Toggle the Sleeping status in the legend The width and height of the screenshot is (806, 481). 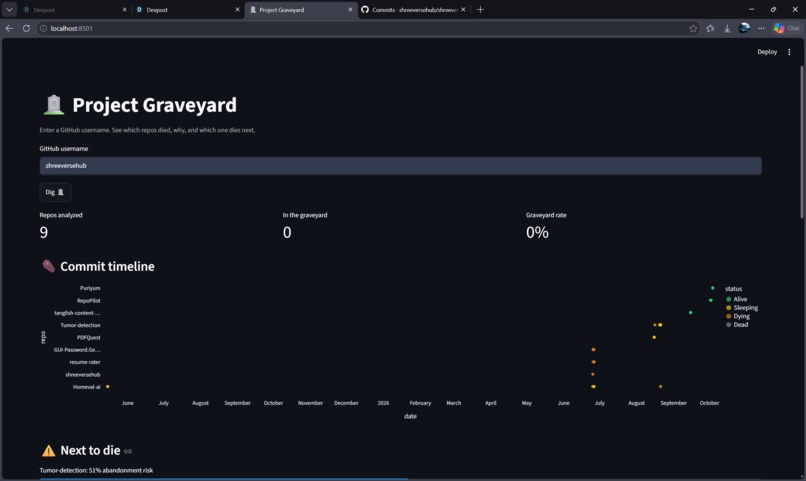coord(742,308)
